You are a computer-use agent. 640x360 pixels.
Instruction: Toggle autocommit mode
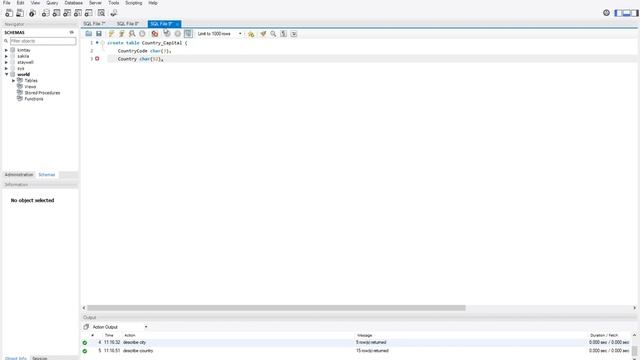(x=188, y=34)
